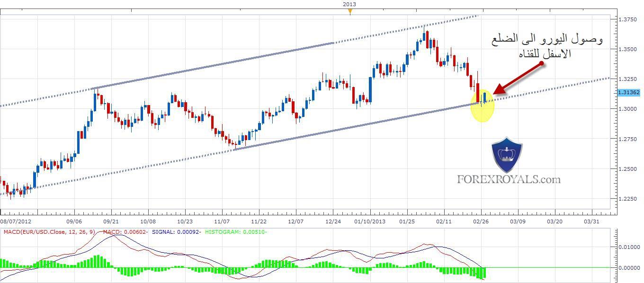Click the 03/09 date label
644x283 pixels.
518,221
